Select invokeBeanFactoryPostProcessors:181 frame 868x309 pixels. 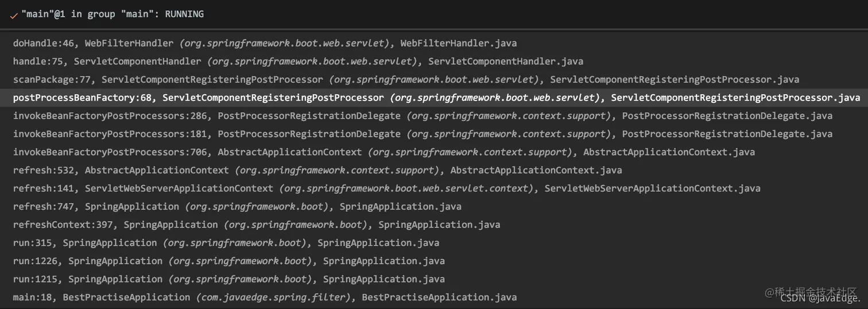pos(434,134)
